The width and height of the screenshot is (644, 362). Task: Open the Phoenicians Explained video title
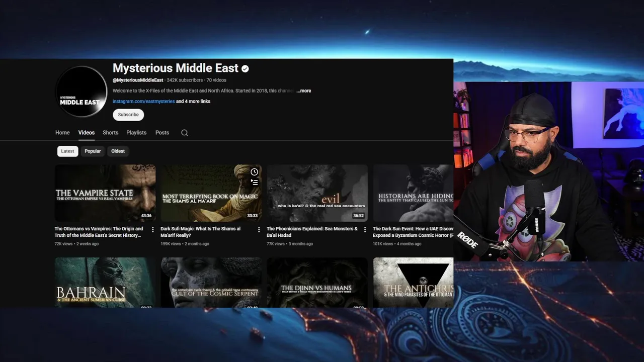[x=312, y=232]
